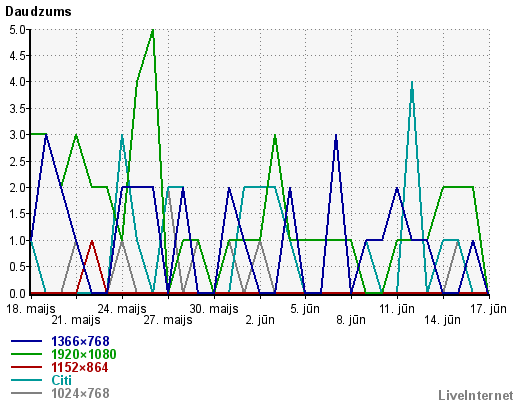The width and height of the screenshot is (520, 405).
Task: Click the 4.5 y-axis value
Action: (17, 56)
